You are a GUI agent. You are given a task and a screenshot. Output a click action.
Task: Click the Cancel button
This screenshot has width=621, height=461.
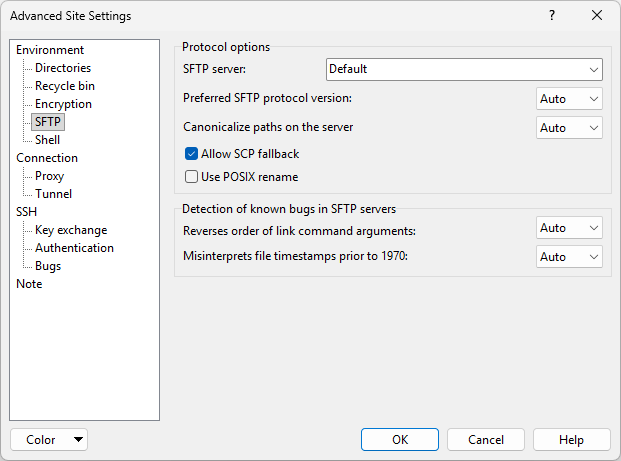(x=486, y=440)
